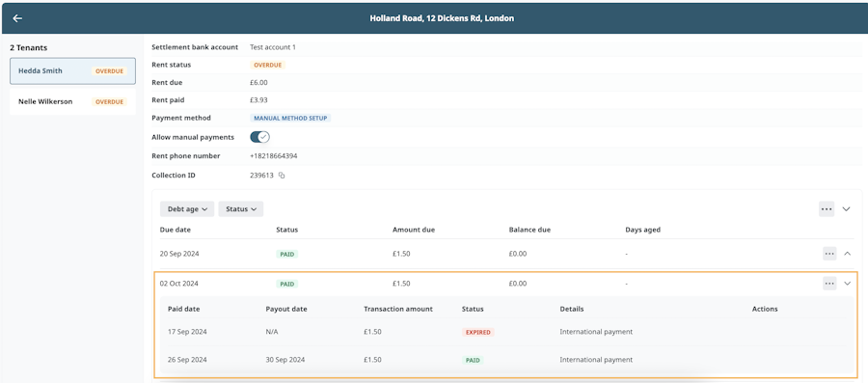Screen dimensions: 868x383
Task: Click the rent phone number +18218664394
Action: coord(274,156)
